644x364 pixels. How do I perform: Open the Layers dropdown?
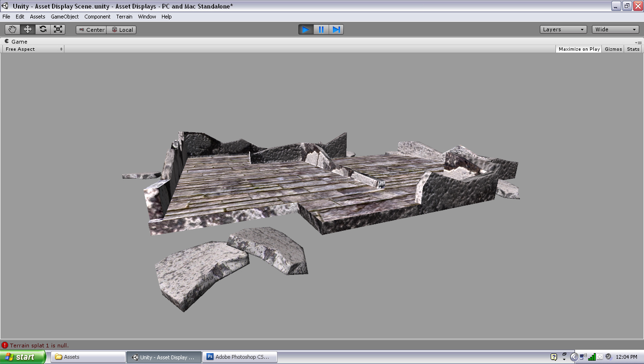pos(563,29)
